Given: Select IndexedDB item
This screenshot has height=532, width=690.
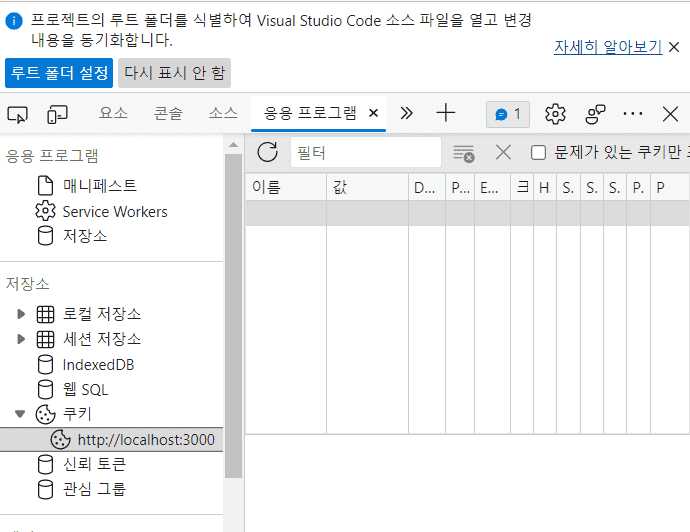Looking at the screenshot, I should pos(98,365).
